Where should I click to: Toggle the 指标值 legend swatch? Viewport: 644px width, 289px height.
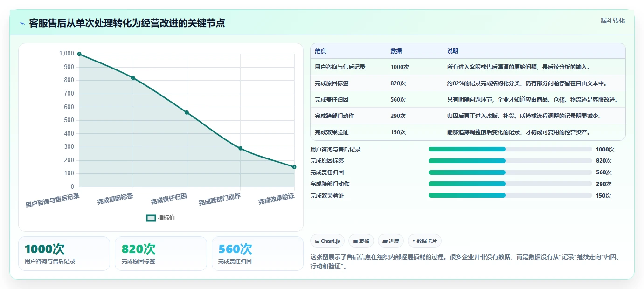coord(151,218)
